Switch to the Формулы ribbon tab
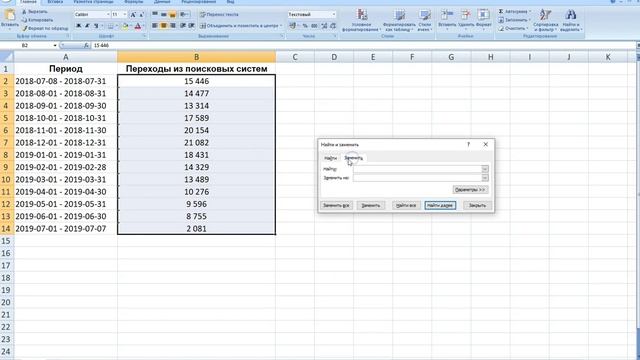This screenshot has height=360, width=640. [133, 2]
